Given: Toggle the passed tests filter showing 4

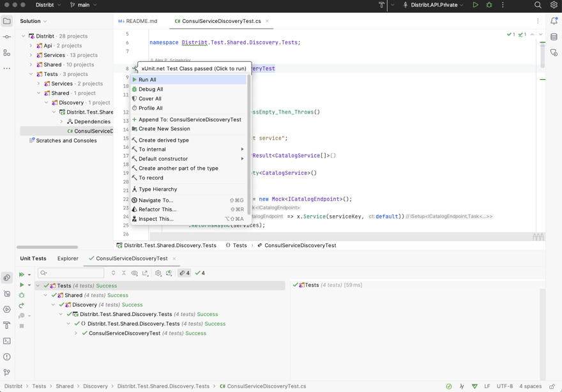Looking at the screenshot, I should tap(200, 273).
